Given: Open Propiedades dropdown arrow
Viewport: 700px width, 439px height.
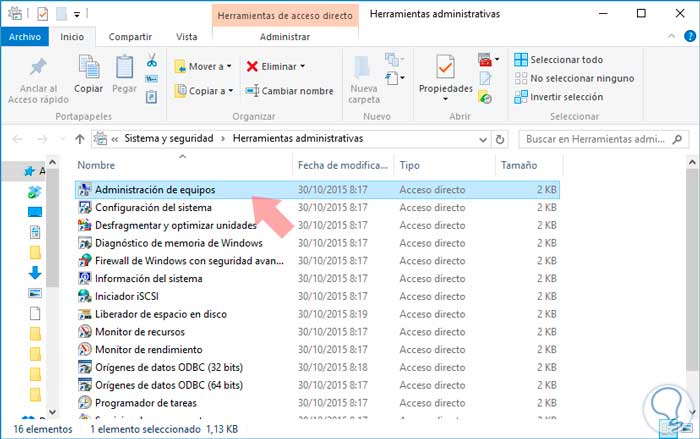Looking at the screenshot, I should click(x=445, y=99).
